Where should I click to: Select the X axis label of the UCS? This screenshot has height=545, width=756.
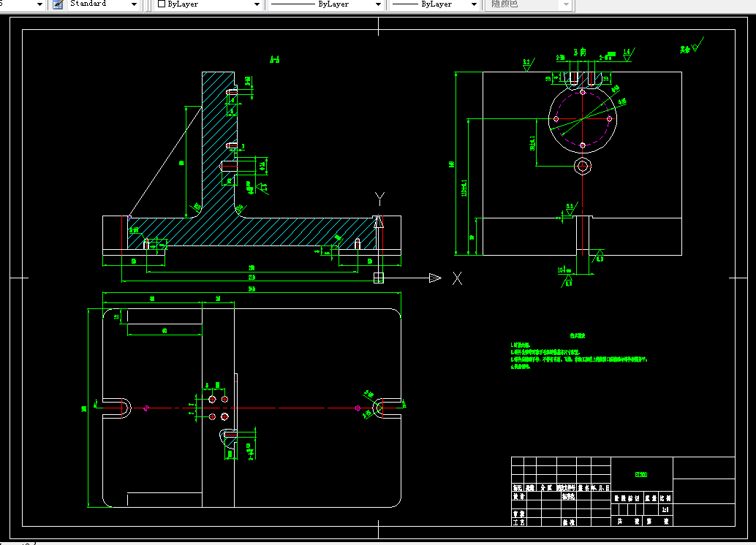pyautogui.click(x=457, y=278)
